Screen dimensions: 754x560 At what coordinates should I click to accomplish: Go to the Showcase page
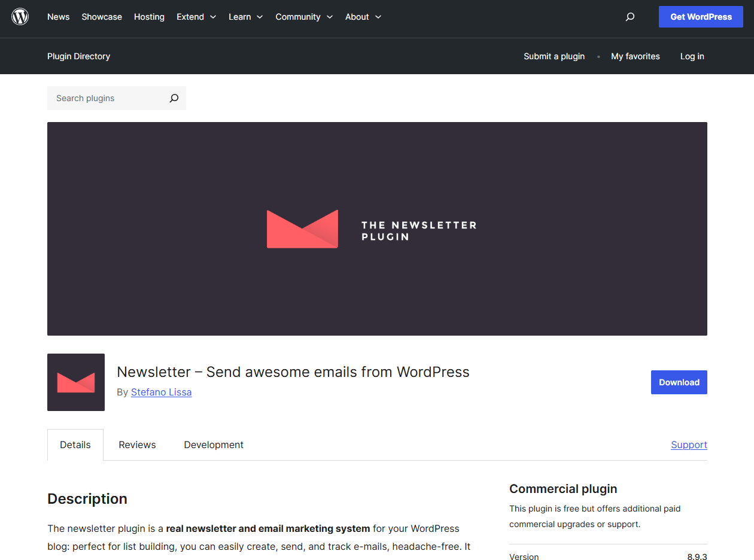point(102,17)
